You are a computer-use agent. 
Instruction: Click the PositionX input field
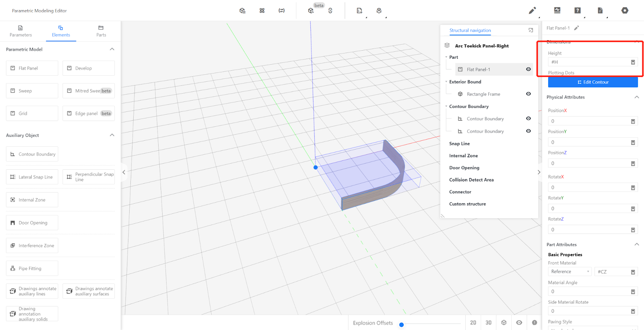point(588,121)
